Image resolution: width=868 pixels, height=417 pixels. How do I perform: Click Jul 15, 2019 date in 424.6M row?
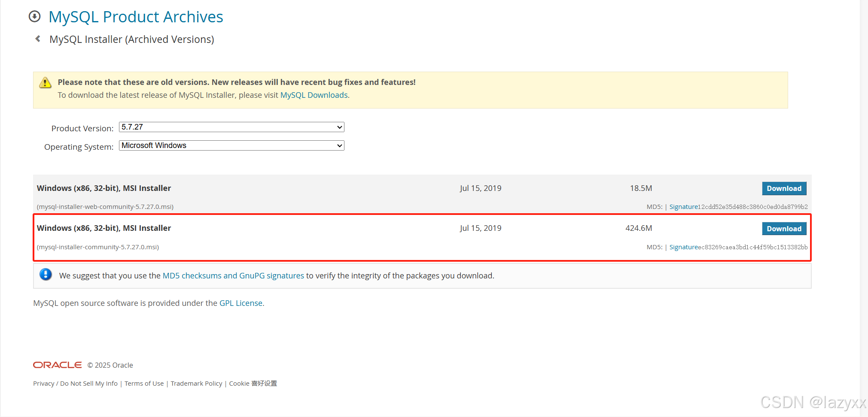coord(481,228)
